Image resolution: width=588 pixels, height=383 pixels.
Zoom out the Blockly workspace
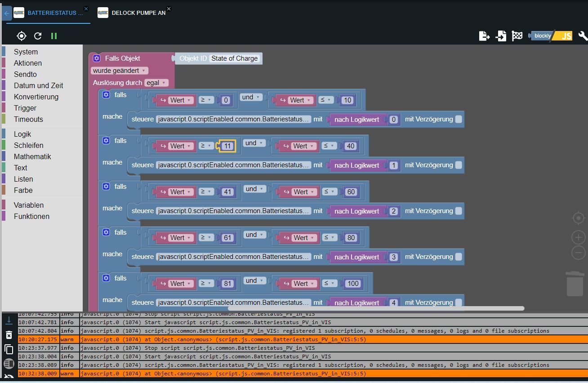[578, 252]
